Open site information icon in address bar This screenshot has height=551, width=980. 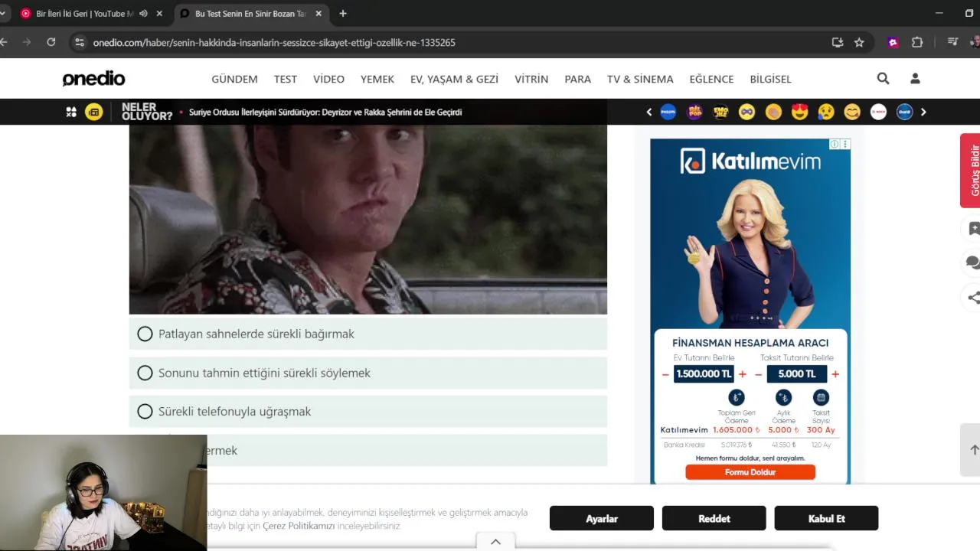(79, 43)
